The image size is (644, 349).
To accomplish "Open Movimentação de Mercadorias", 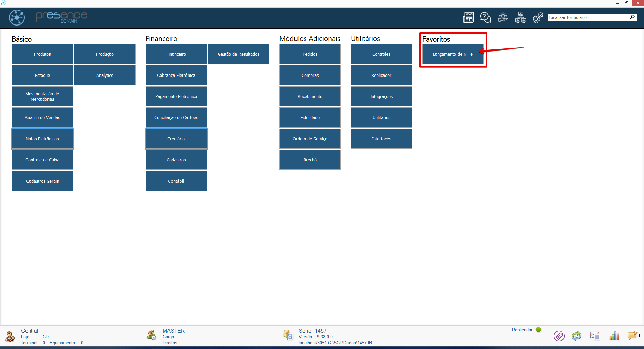I will pos(42,96).
